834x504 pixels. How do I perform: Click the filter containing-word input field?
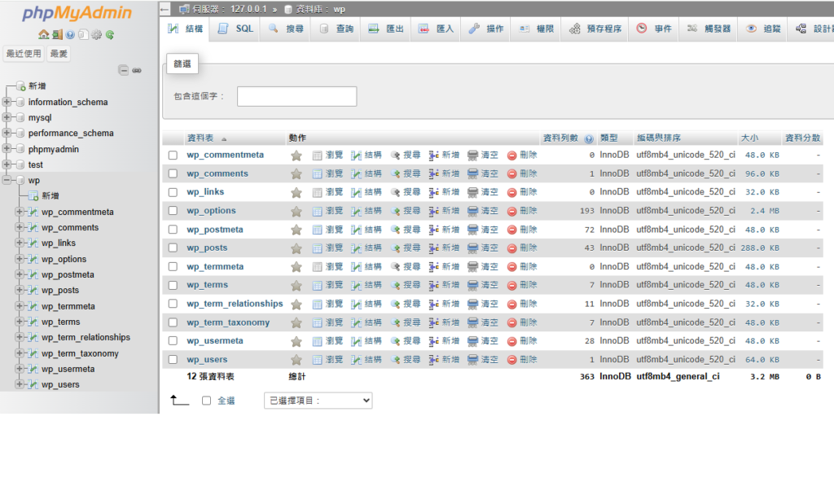296,96
